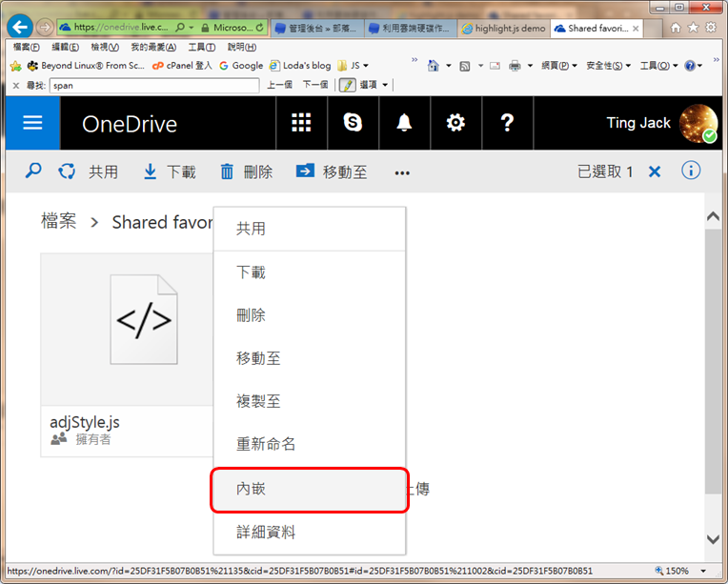728x584 pixels.
Task: Open the 我的最愛(A) menu
Action: point(153,47)
